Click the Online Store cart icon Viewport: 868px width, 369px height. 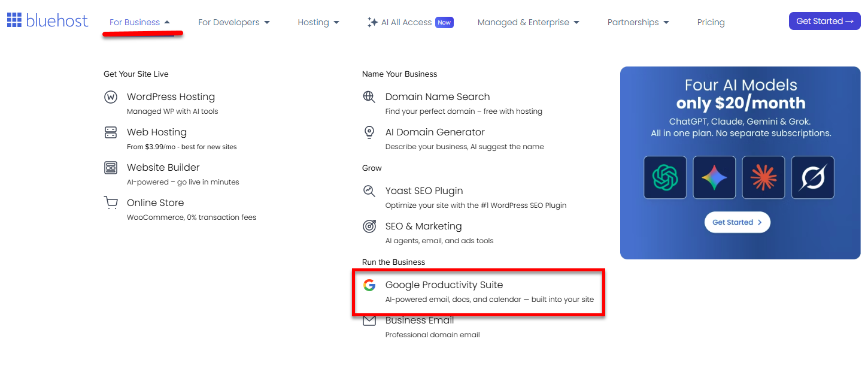tap(111, 203)
